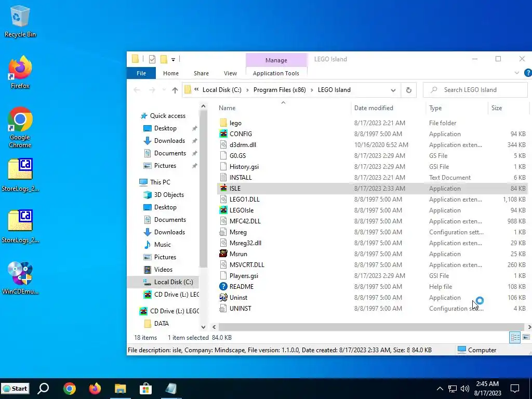This screenshot has width=532, height=399.
Task: Open Chrome from the taskbar
Action: (x=69, y=389)
